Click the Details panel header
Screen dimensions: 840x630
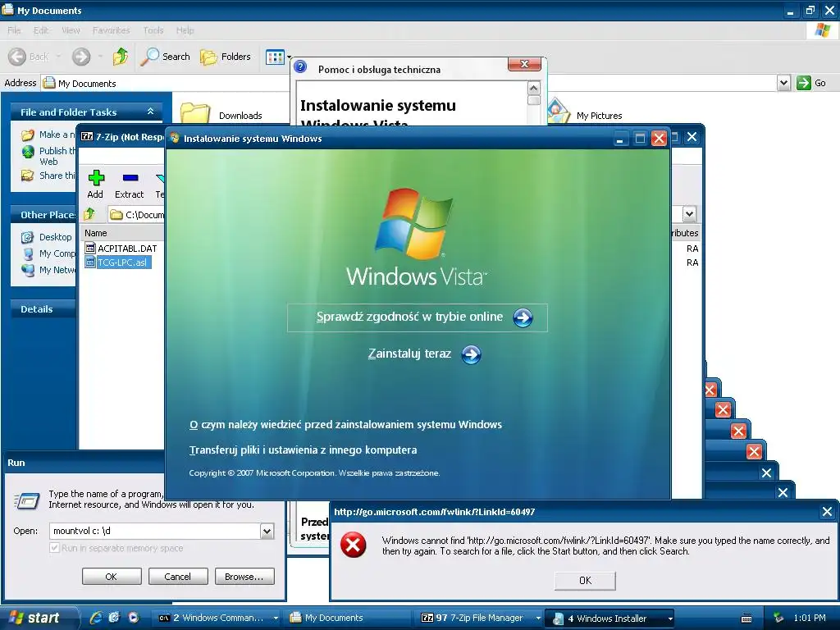coord(43,309)
